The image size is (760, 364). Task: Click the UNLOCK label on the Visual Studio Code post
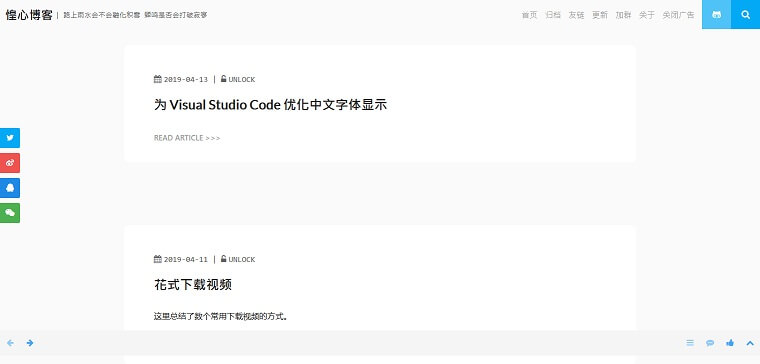click(241, 79)
